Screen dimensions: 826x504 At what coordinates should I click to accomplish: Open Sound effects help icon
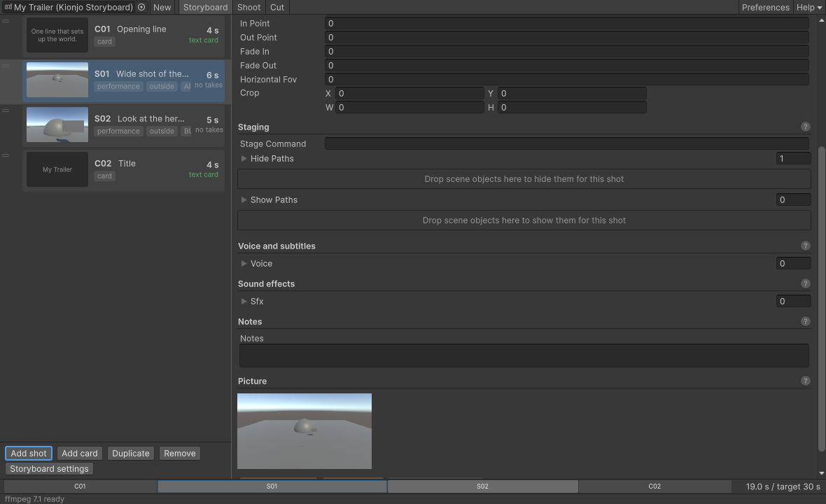tap(805, 284)
